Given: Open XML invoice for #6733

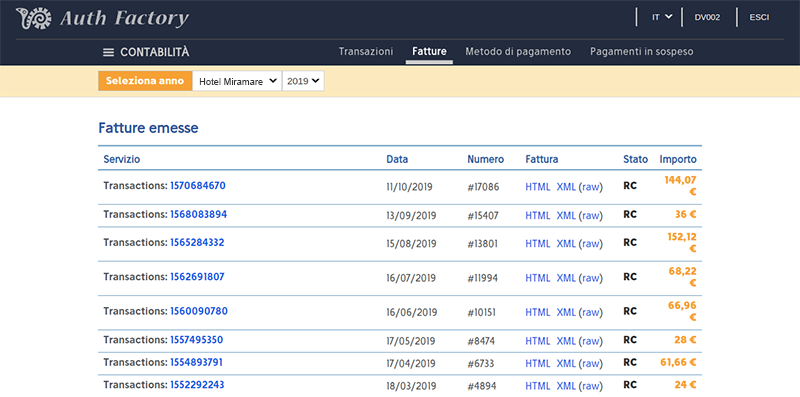Looking at the screenshot, I should (566, 363).
